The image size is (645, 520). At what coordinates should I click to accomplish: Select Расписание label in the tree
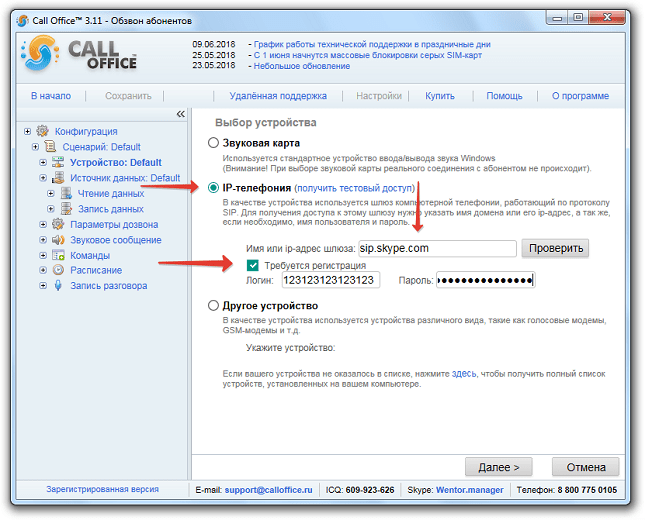[x=96, y=270]
